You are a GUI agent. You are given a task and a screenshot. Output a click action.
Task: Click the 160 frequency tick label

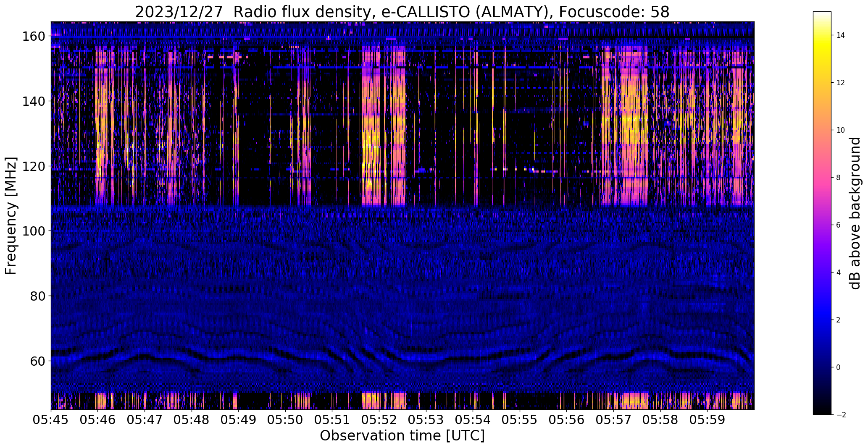[x=35, y=37]
